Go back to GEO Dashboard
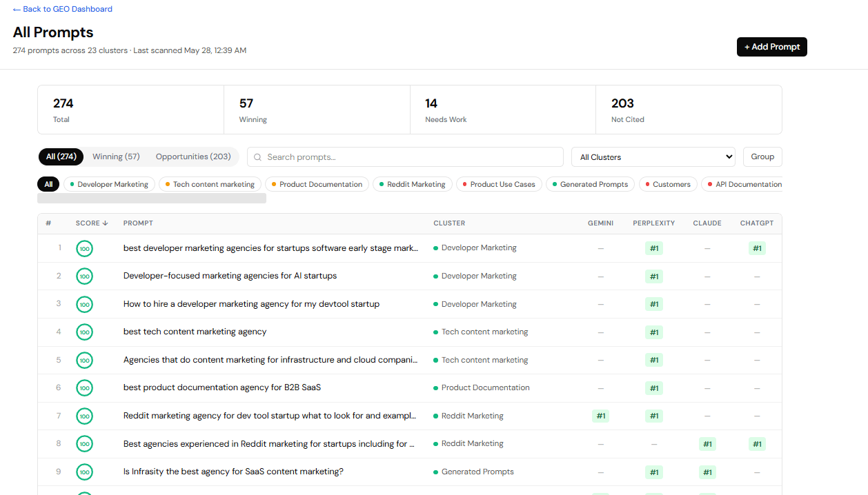This screenshot has height=495, width=868. coord(62,9)
